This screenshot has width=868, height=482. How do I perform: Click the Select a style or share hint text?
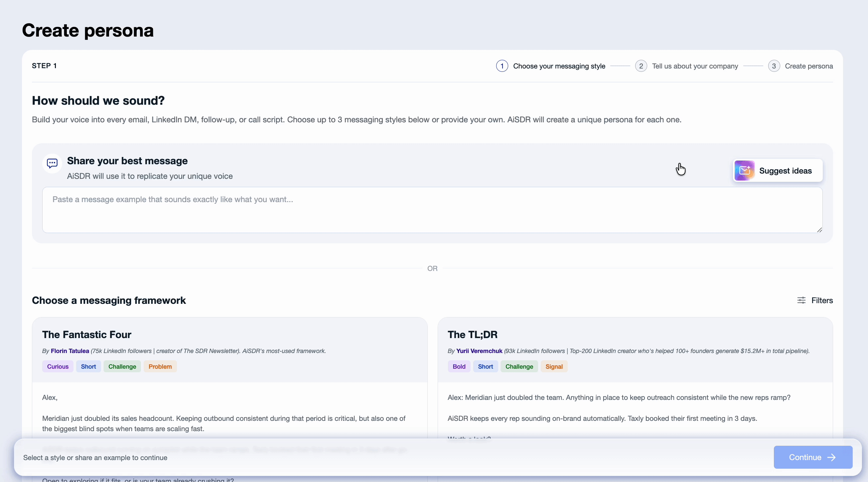point(95,457)
